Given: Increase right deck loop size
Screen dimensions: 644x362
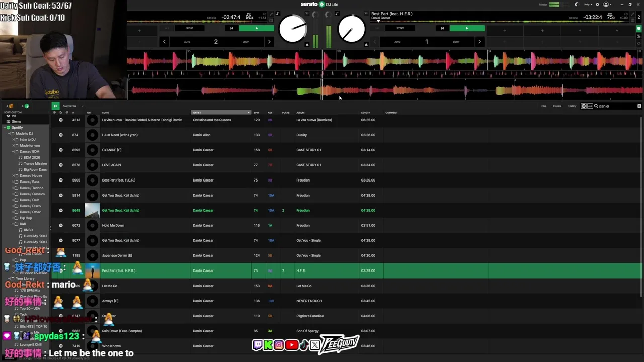Looking at the screenshot, I should point(479,42).
